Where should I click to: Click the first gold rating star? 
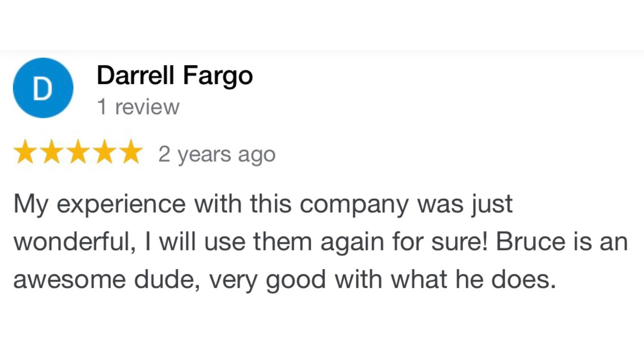coord(25,153)
